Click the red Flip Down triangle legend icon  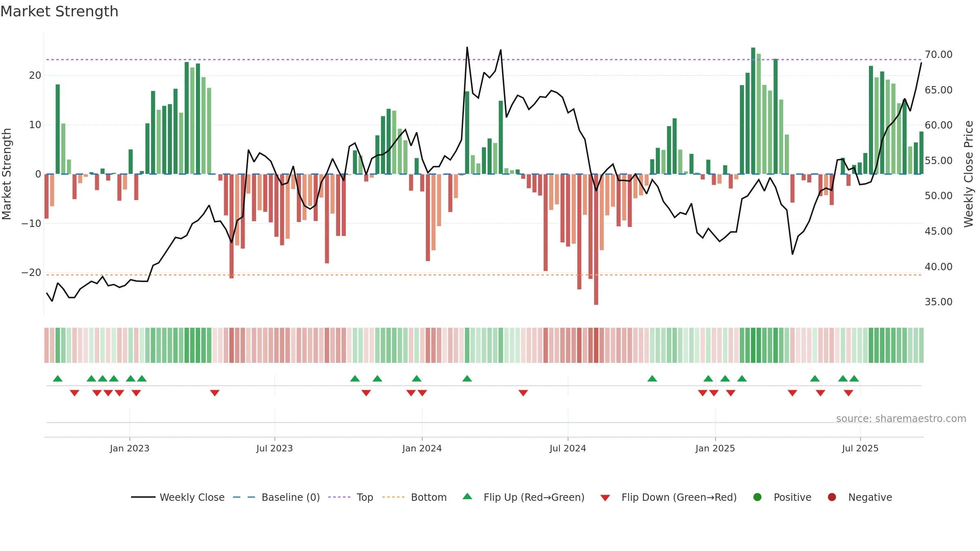tap(605, 498)
